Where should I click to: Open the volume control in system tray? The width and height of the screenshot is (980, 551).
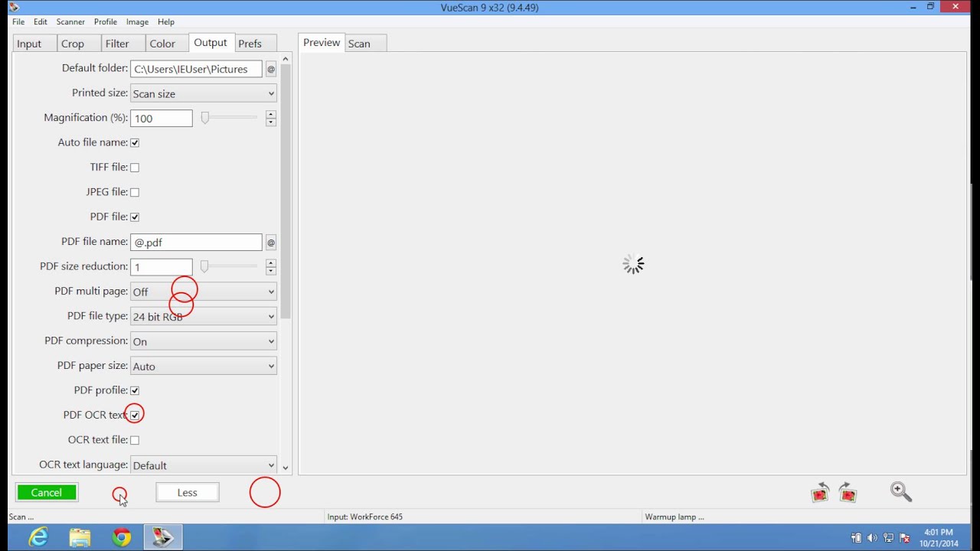tap(872, 538)
